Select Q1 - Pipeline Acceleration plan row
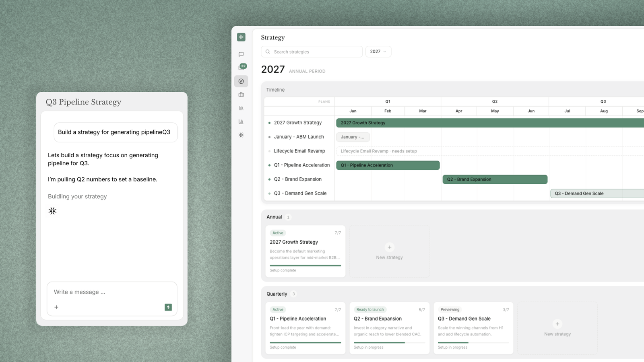The width and height of the screenshot is (644, 362). [299, 165]
